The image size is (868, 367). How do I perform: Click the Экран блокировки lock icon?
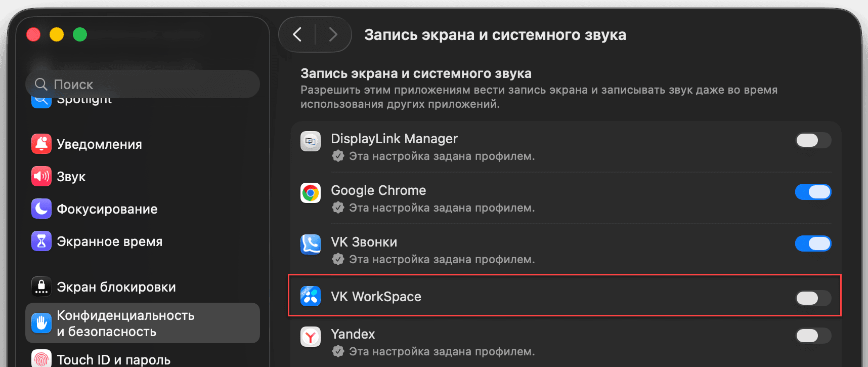(x=41, y=287)
